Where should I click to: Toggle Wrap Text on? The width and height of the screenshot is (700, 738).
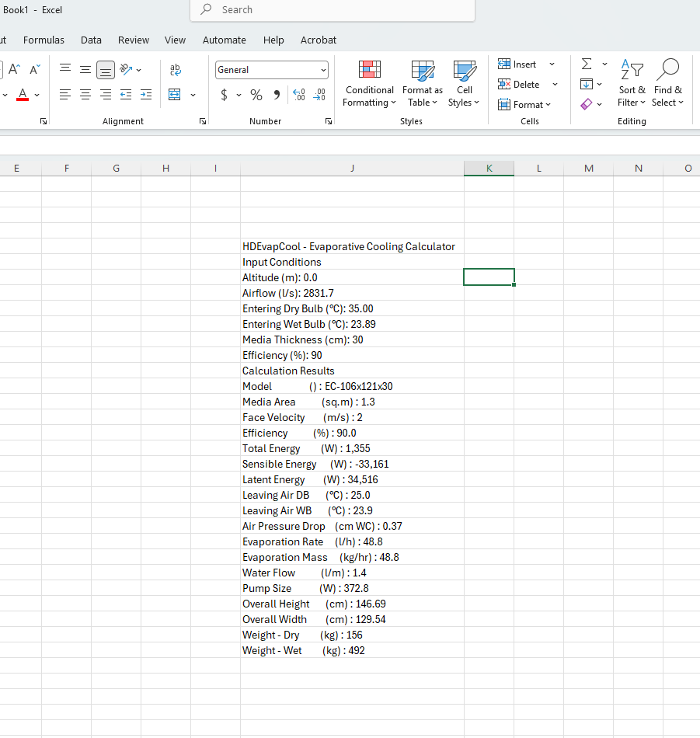click(x=175, y=70)
